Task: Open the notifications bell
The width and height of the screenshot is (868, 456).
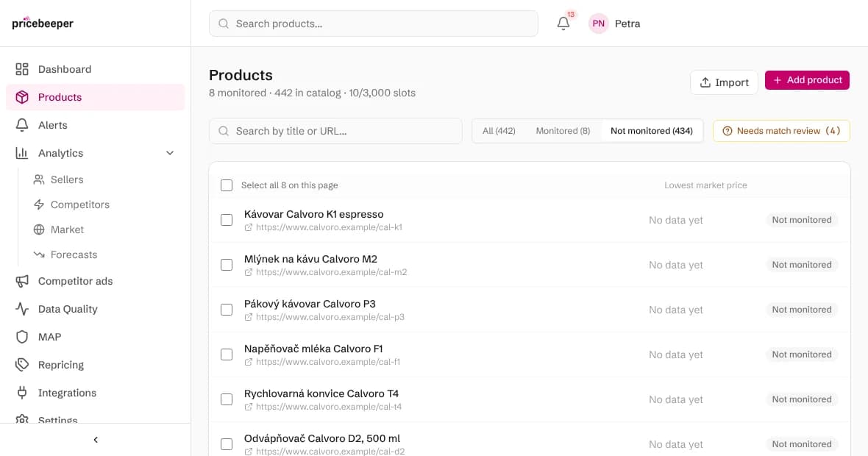Action: pyautogui.click(x=563, y=24)
